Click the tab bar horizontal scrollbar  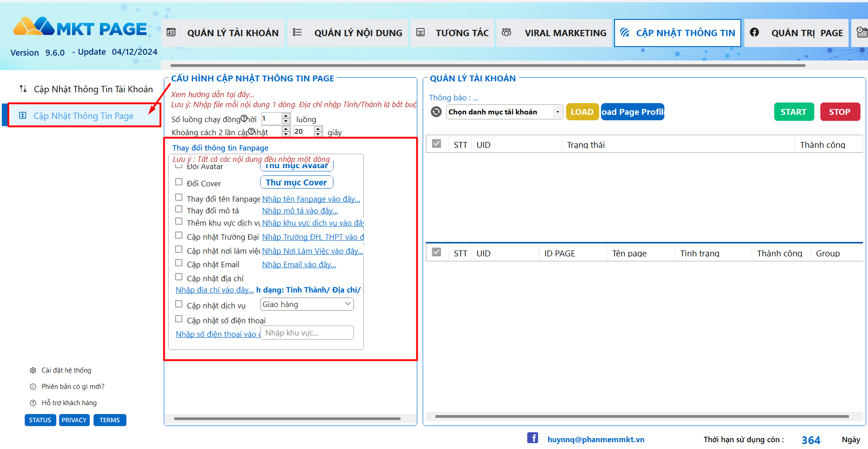point(488,66)
